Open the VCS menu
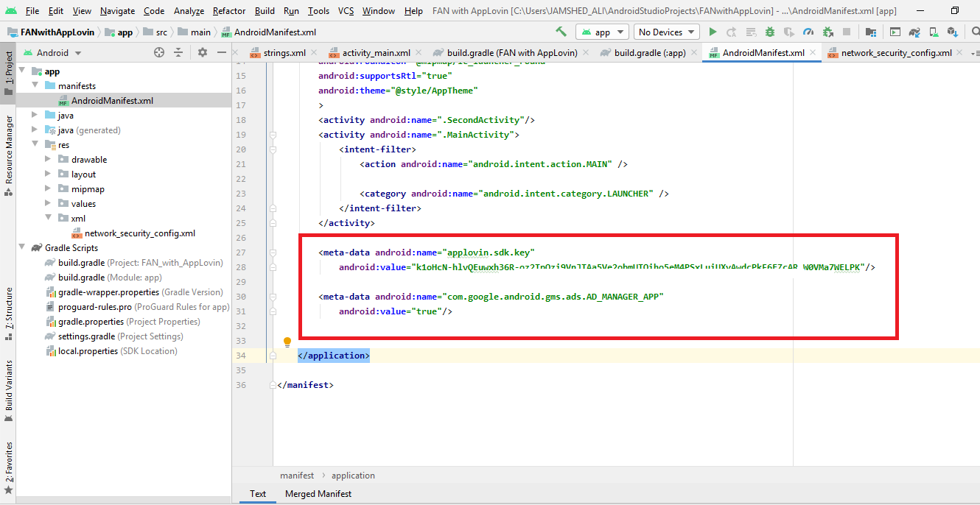Image resolution: width=980 pixels, height=505 pixels. pos(346,10)
